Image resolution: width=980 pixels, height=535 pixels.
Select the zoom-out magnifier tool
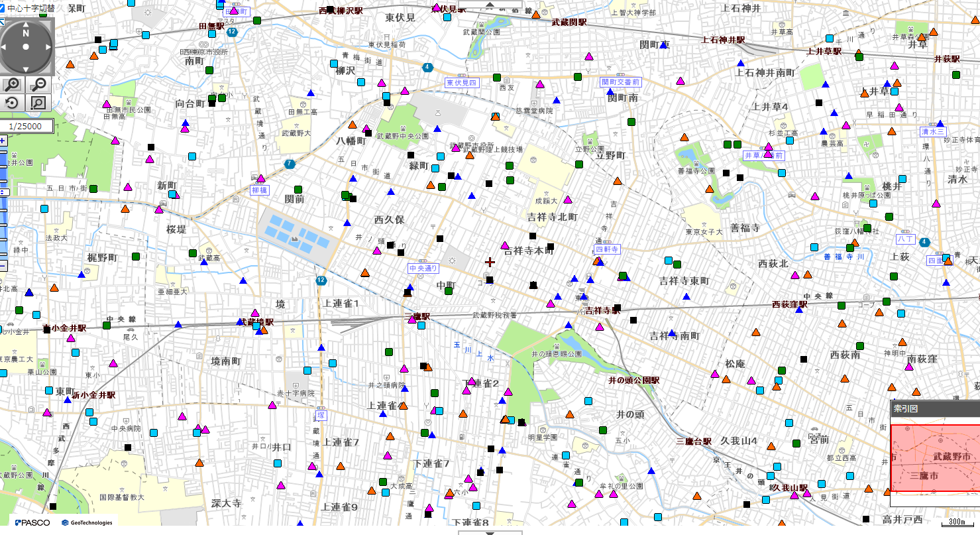tap(39, 84)
